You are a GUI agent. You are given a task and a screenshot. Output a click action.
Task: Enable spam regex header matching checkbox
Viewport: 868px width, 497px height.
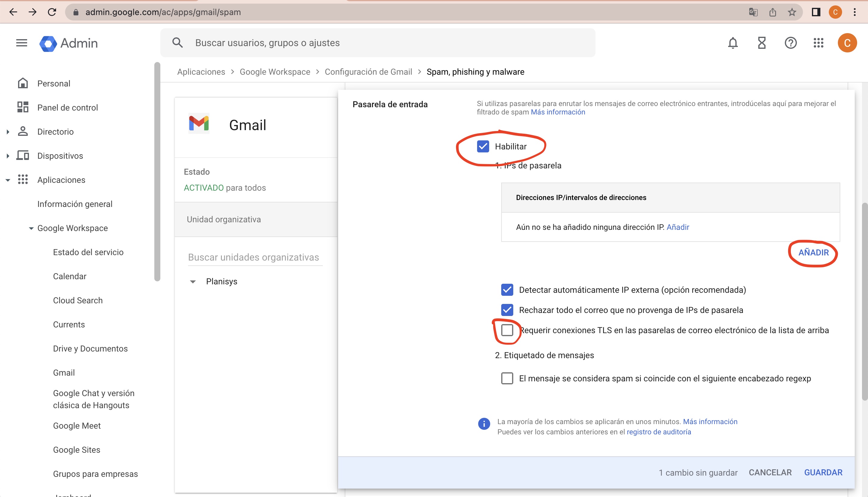(x=507, y=378)
